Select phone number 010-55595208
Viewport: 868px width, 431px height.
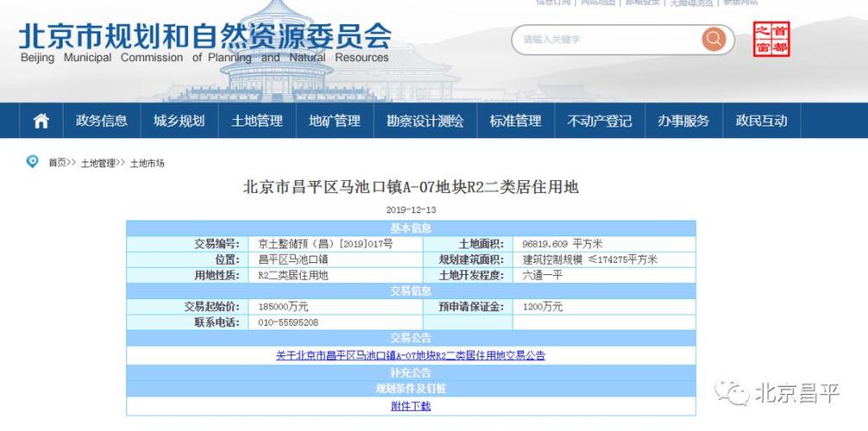click(x=289, y=322)
